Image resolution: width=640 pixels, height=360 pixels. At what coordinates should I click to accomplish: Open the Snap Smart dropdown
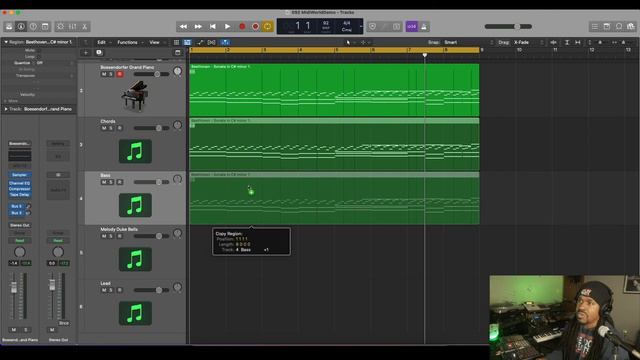tap(468, 42)
